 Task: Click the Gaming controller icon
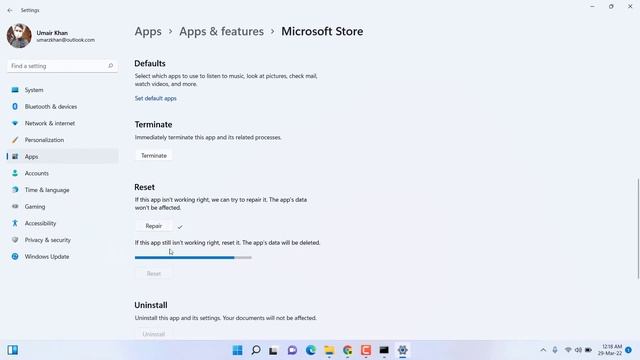click(x=15, y=207)
